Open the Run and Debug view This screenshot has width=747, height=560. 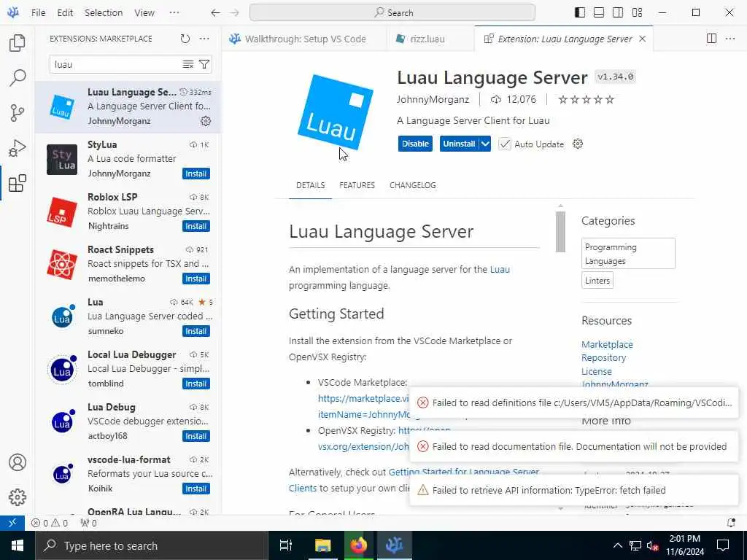tap(18, 148)
